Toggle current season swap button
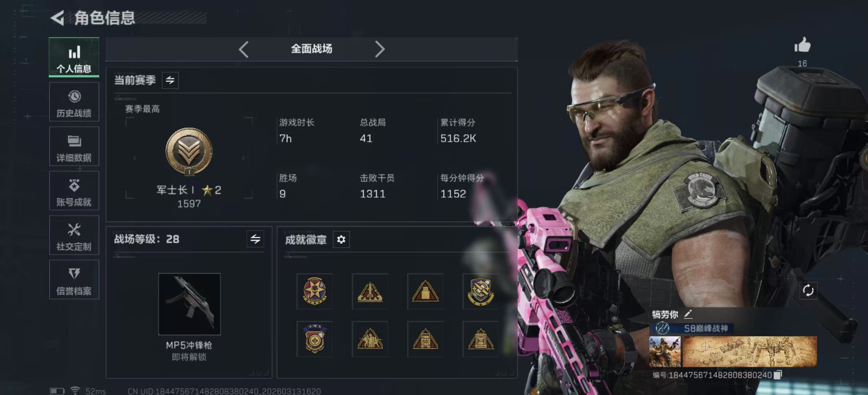 (170, 80)
